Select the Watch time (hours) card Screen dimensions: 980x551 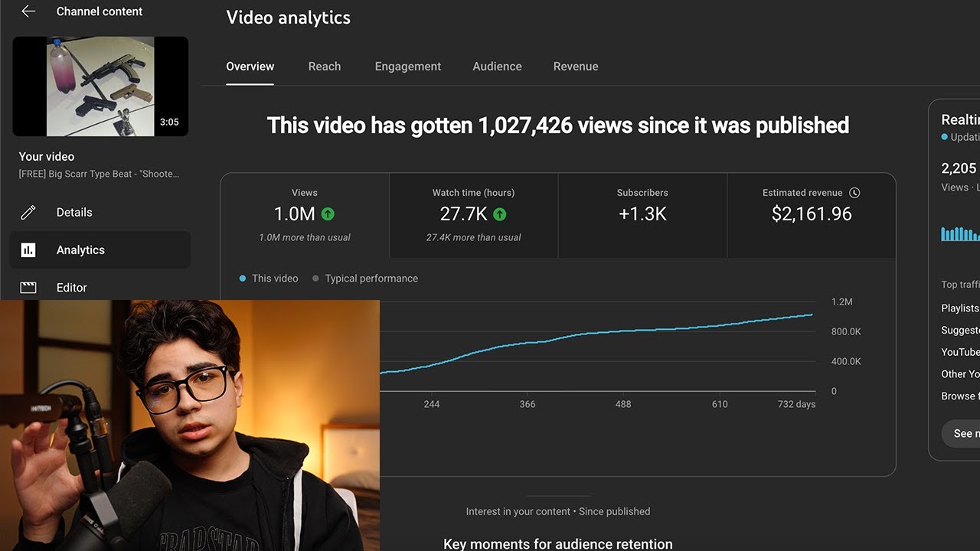coord(473,215)
